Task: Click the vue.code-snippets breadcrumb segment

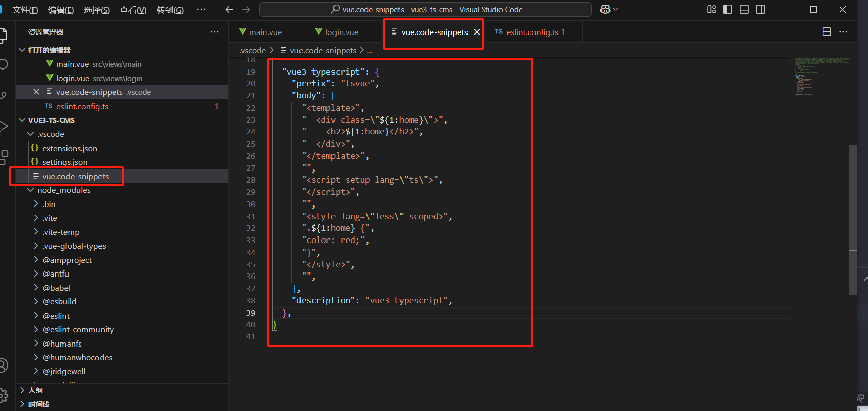Action: click(318, 50)
